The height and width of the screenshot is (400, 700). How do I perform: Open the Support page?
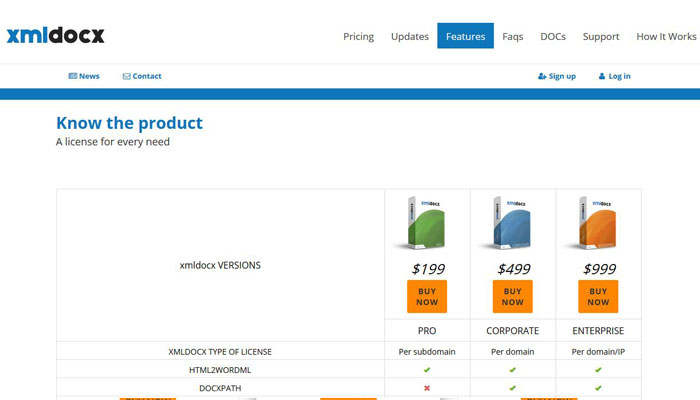(x=601, y=37)
